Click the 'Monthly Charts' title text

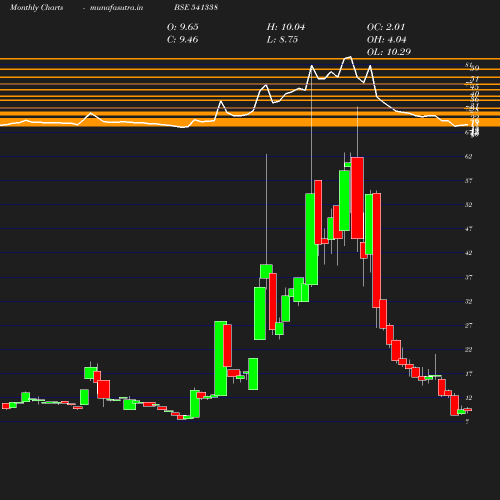coord(36,8)
